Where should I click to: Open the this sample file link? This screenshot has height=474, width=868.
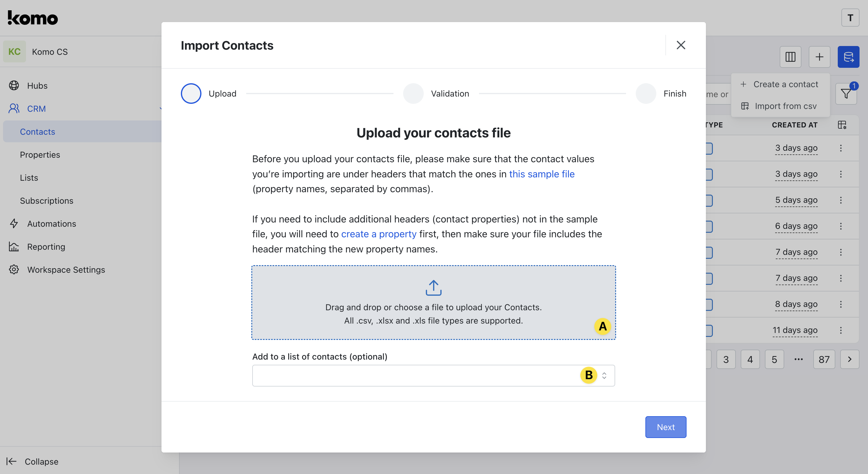coord(541,174)
